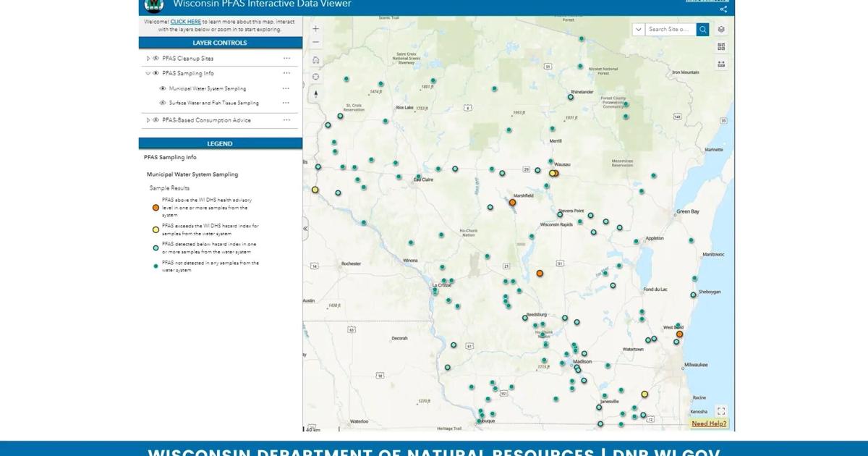Collapse the PFAS Sampling Info group
This screenshot has height=456, width=868.
point(148,73)
